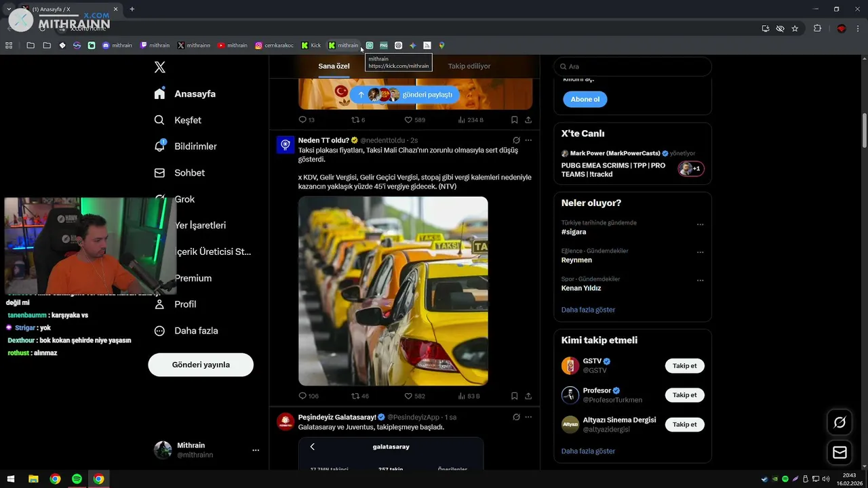
Task: Open File Explorer from the taskbar
Action: click(33, 479)
